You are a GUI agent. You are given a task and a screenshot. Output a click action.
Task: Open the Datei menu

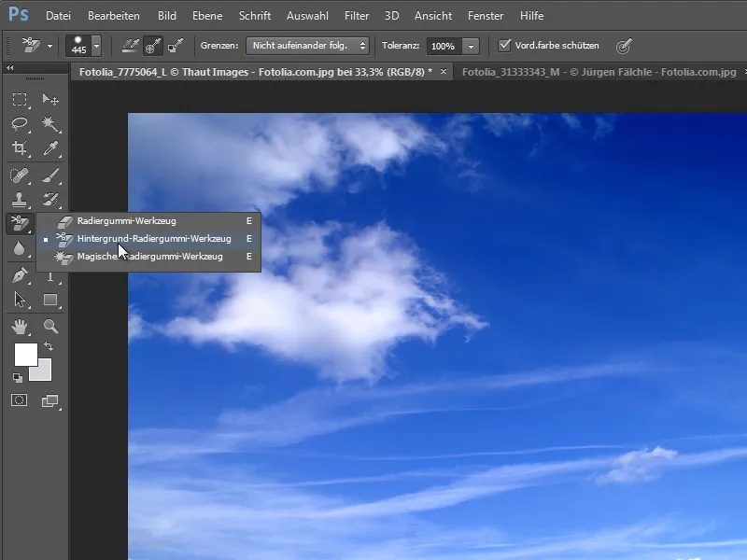point(58,16)
